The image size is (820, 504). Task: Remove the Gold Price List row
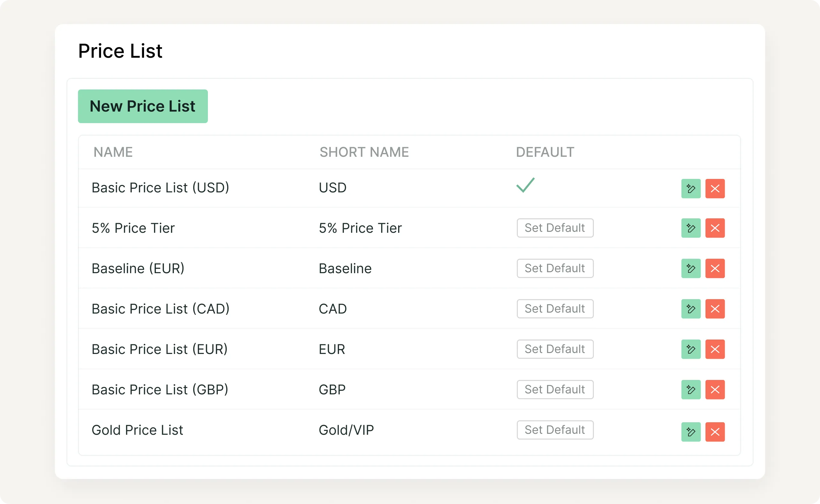click(x=715, y=432)
